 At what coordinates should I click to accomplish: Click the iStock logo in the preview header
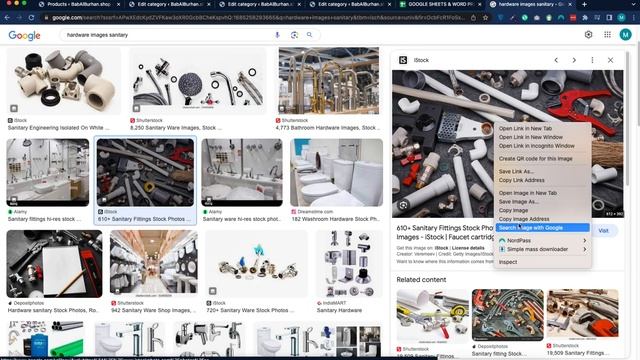coord(403,60)
